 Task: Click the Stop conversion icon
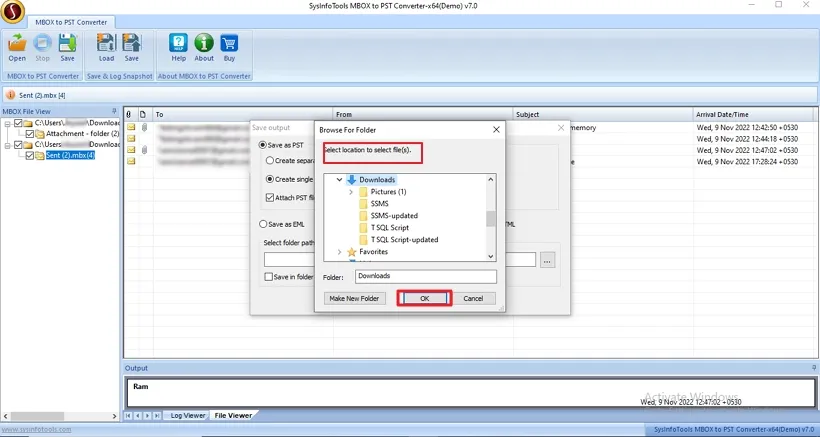coord(42,47)
